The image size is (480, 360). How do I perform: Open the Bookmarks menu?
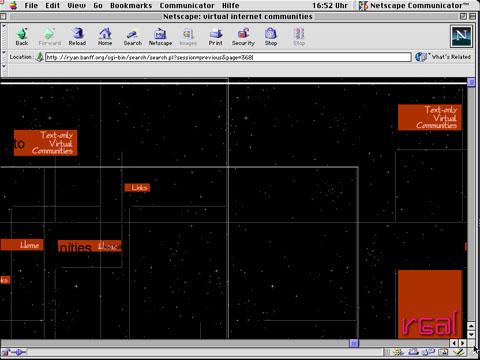click(131, 6)
